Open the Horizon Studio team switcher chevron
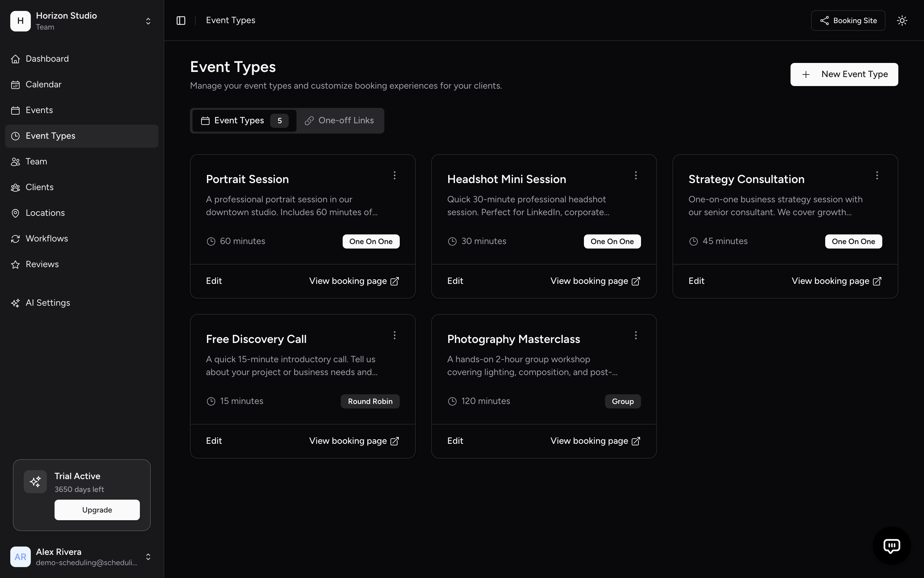This screenshot has height=578, width=924. (x=148, y=21)
